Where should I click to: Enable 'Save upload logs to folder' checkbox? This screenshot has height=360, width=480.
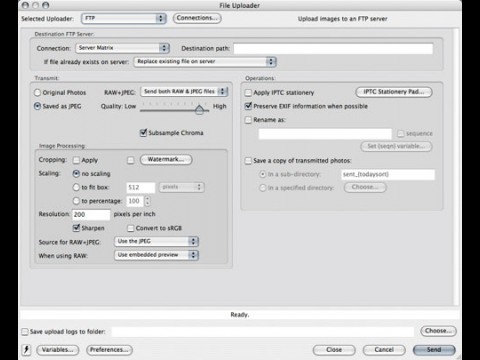point(25,332)
